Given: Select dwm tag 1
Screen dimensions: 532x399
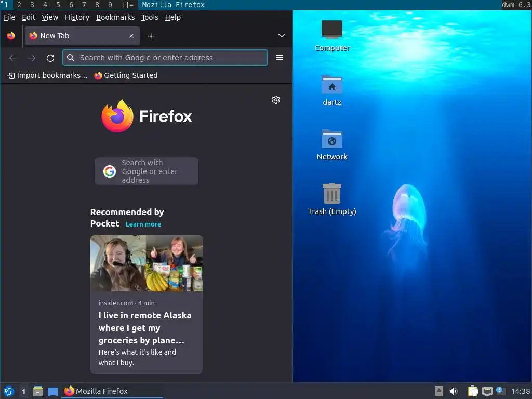Looking at the screenshot, I should click(x=6, y=5).
